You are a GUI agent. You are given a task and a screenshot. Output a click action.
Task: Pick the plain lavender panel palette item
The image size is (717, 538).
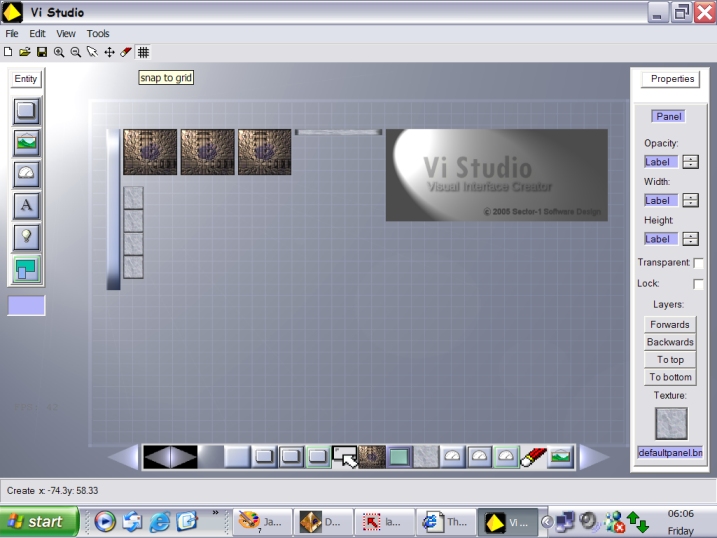point(237,457)
